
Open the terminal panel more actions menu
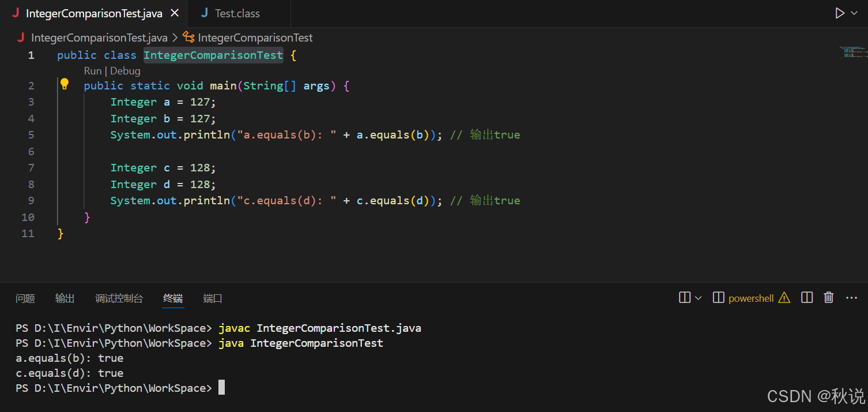coord(851,298)
